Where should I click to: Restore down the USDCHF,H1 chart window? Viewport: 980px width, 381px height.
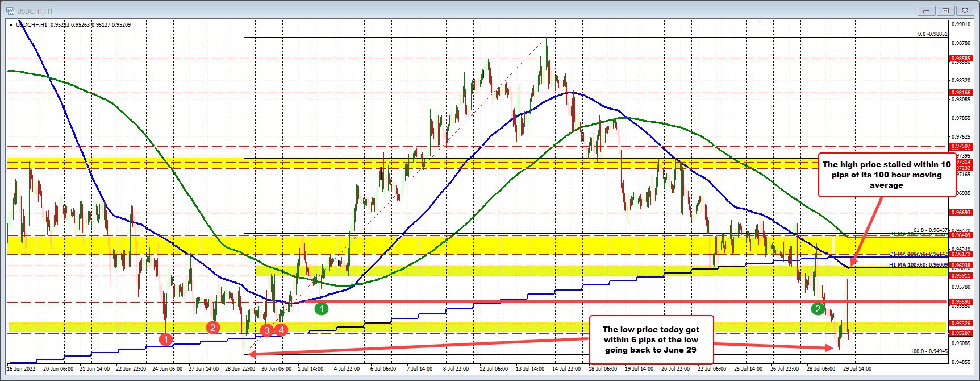[945, 10]
